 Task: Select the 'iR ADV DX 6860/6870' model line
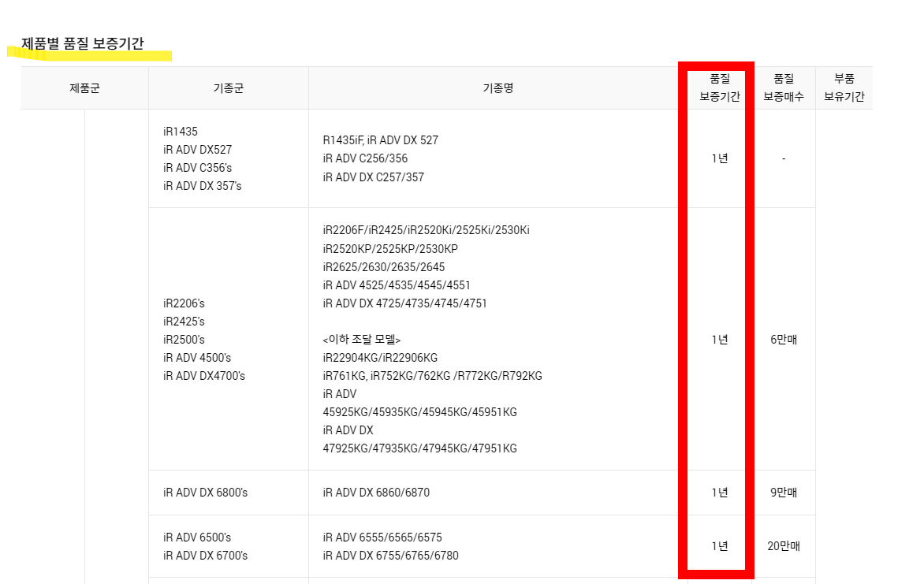pyautogui.click(x=376, y=493)
